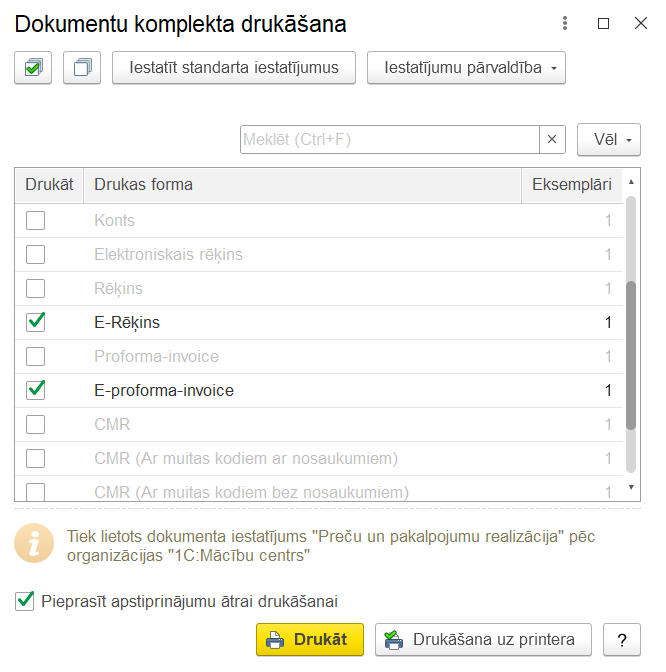Clear the search field with X icon

point(552,140)
